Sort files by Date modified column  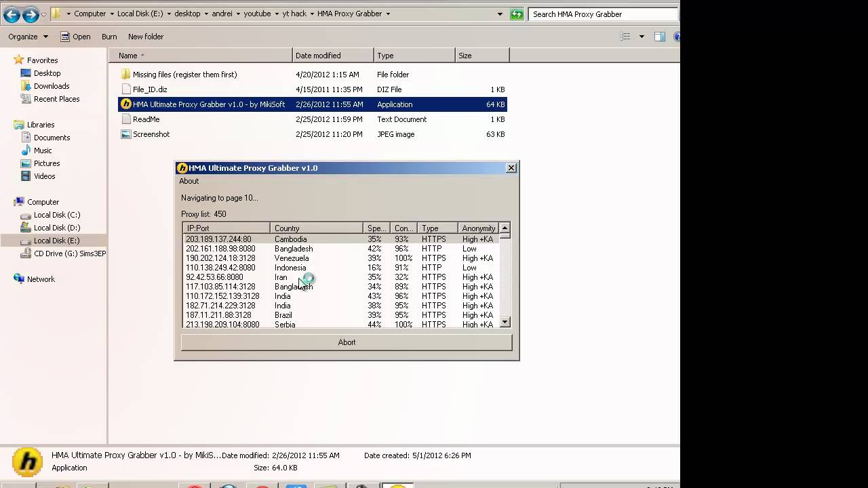point(333,56)
